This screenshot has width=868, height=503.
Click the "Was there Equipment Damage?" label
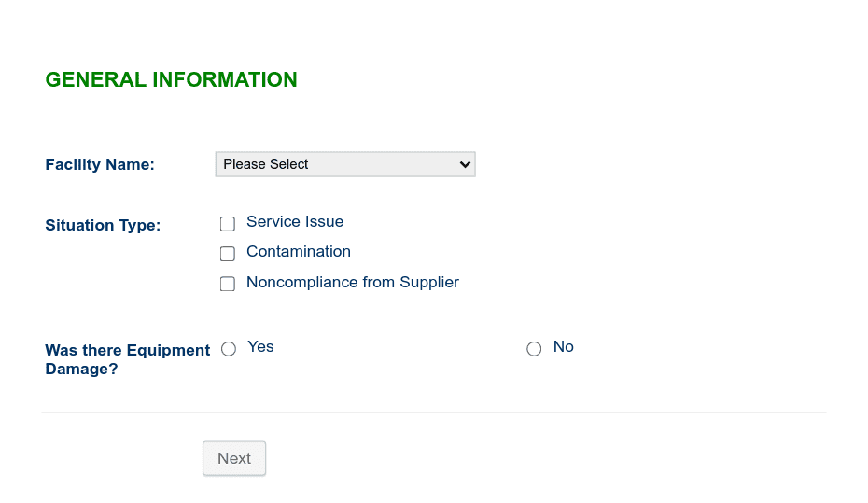coord(127,360)
